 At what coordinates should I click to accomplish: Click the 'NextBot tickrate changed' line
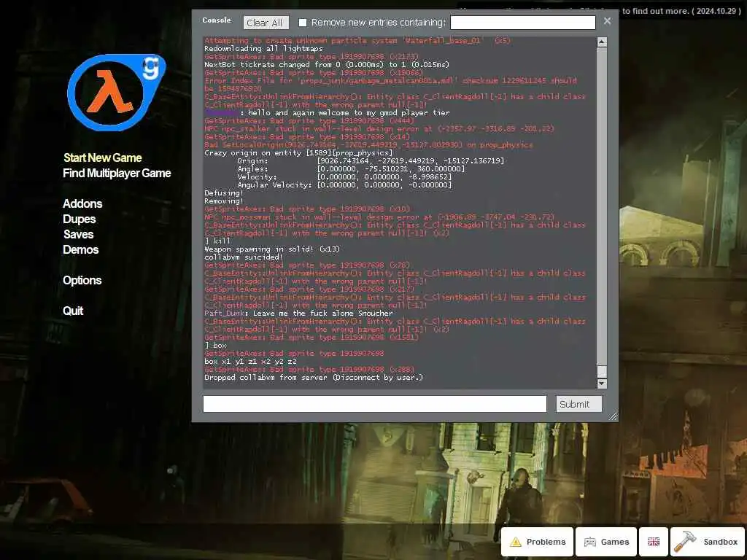point(326,64)
